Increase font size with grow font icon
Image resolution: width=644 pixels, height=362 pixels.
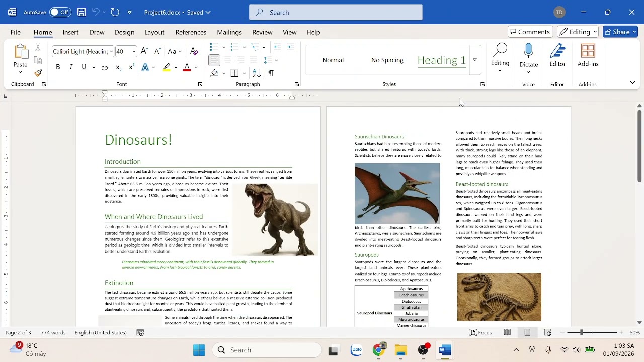tap(144, 51)
